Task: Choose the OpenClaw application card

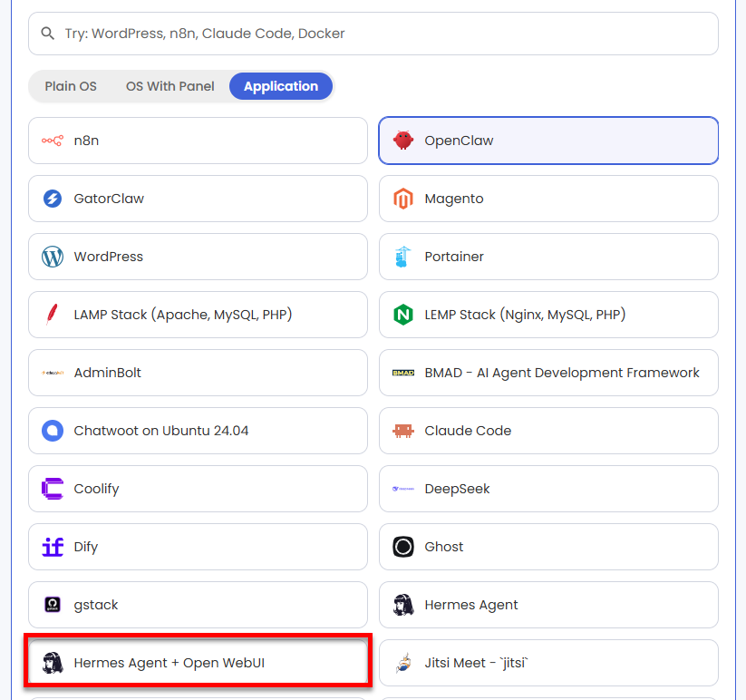Action: tap(548, 141)
